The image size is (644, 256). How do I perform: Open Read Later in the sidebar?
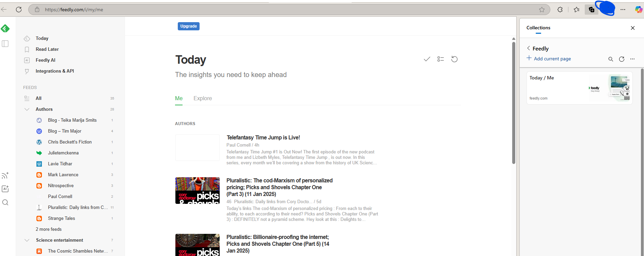tap(47, 49)
